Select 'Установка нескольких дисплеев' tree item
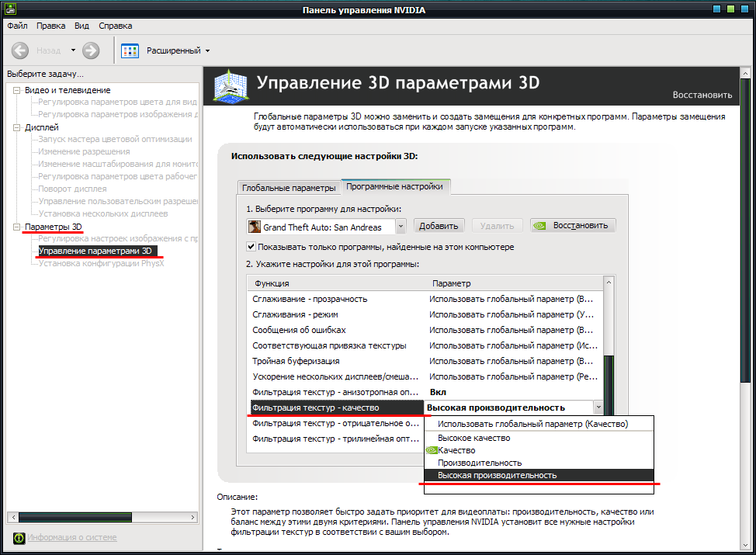This screenshot has width=756, height=555. pyautogui.click(x=103, y=213)
